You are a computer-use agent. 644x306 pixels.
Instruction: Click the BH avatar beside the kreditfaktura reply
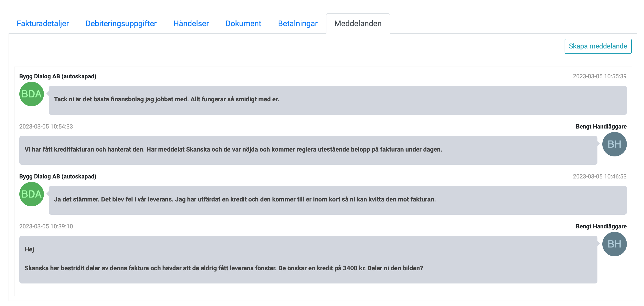tap(614, 144)
